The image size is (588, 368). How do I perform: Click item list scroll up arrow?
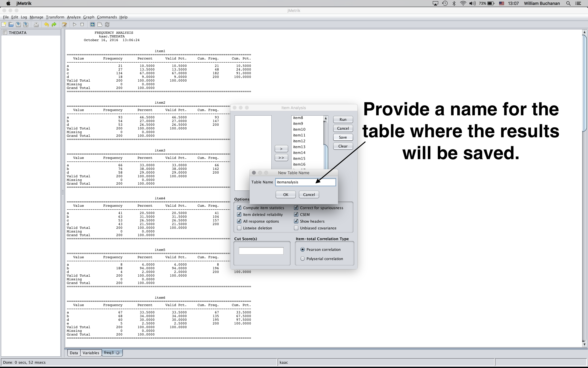click(x=326, y=118)
